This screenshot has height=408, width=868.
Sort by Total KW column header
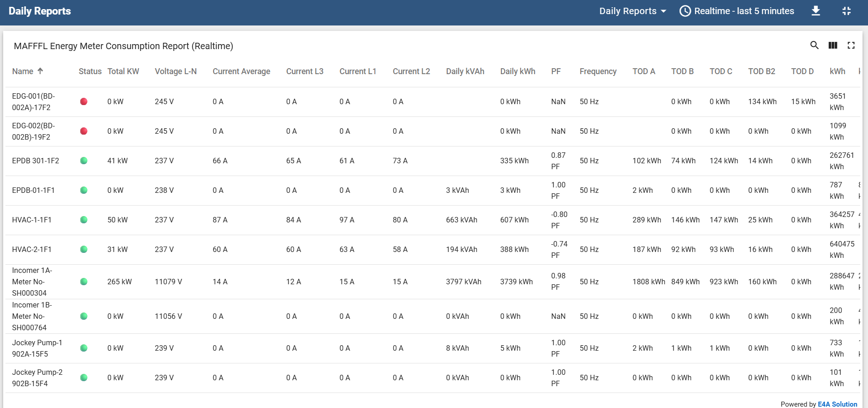[123, 71]
